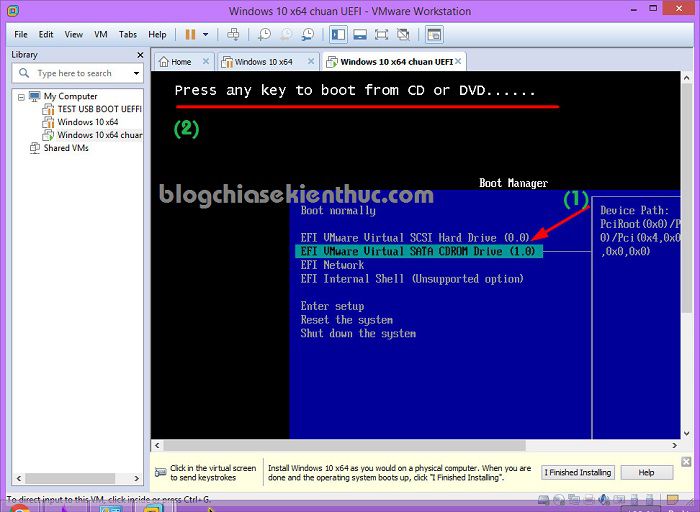Select EFI VMware Virtual SCSI Hard Drive entry
The image size is (700, 512).
(x=415, y=237)
